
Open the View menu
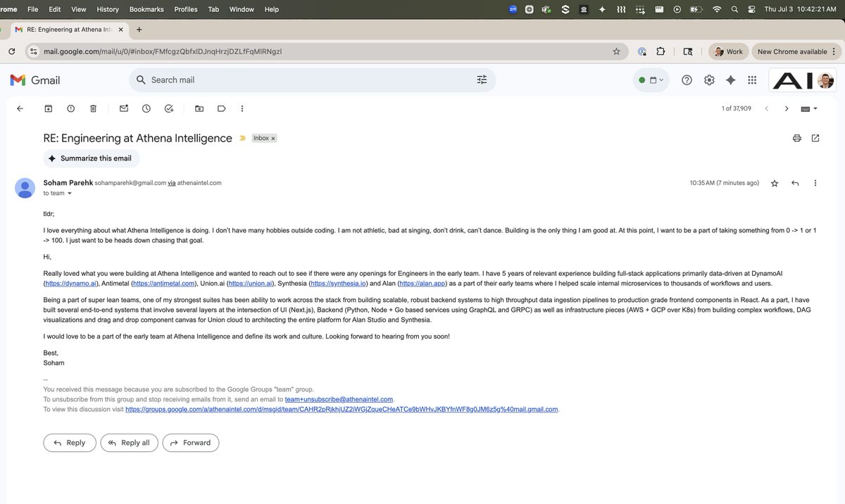(79, 9)
